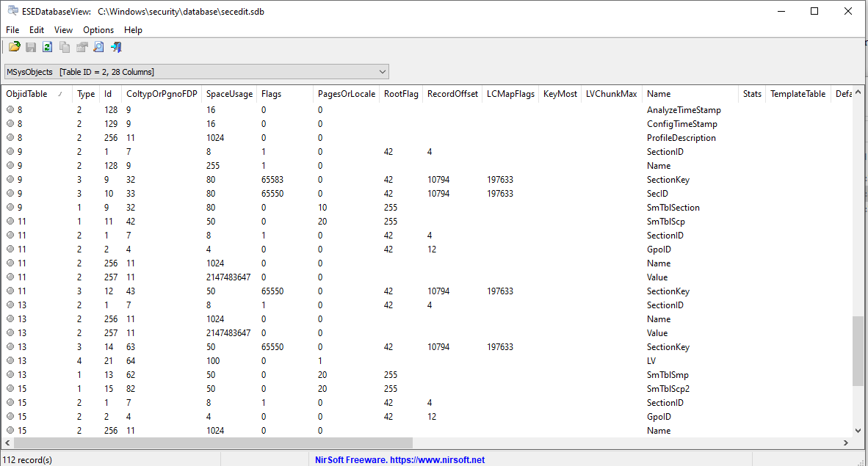Click the 'GpoID' name in ObjidTable 15 row
Screen dimensions: 868x466
[659, 417]
